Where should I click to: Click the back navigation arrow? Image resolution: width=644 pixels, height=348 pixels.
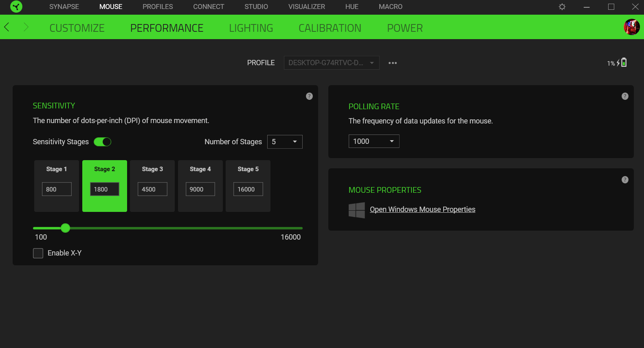pos(7,27)
